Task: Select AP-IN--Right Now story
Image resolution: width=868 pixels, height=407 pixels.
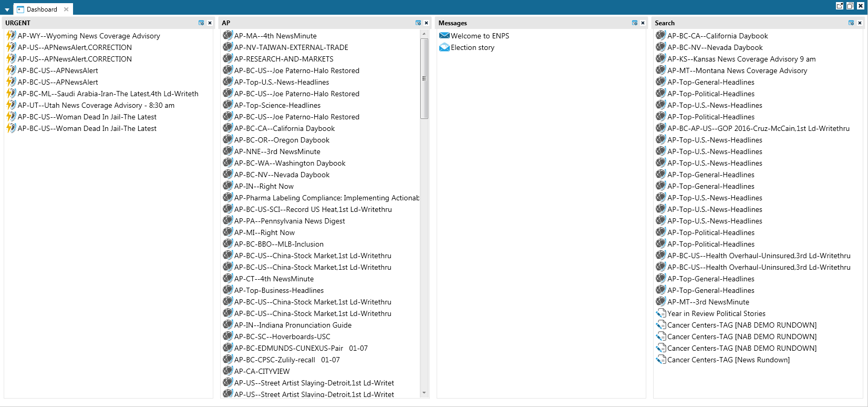Action: pos(264,186)
